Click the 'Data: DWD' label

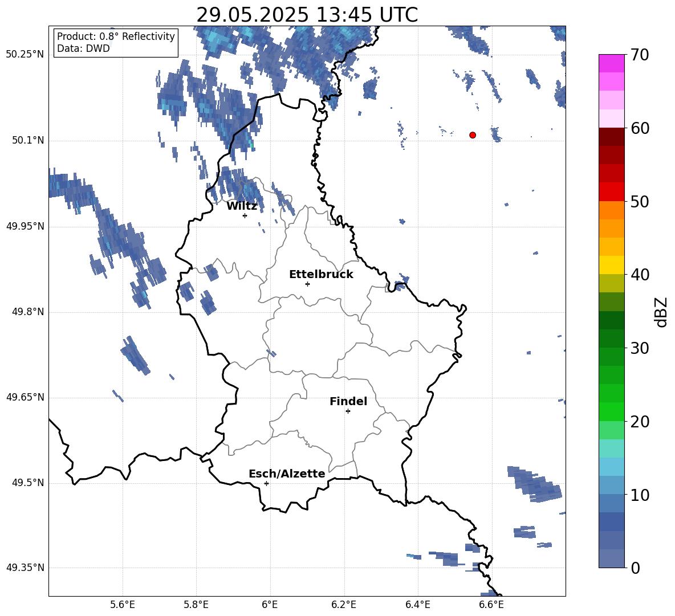(83, 48)
